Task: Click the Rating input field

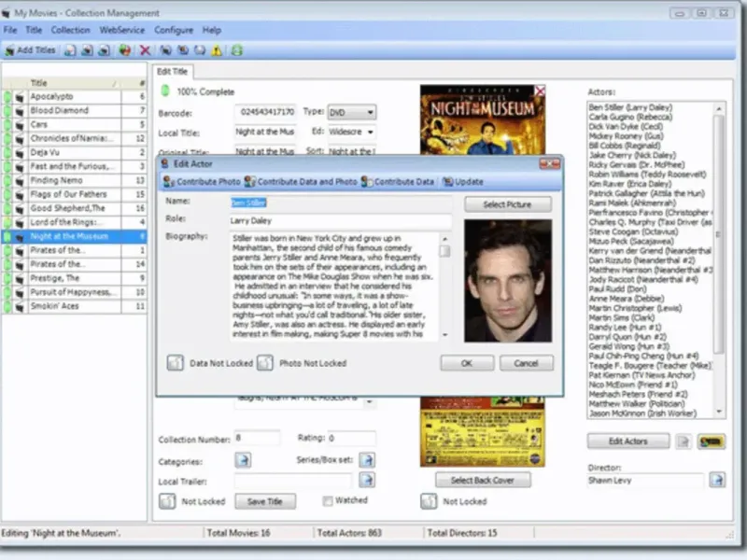Action: [x=352, y=438]
